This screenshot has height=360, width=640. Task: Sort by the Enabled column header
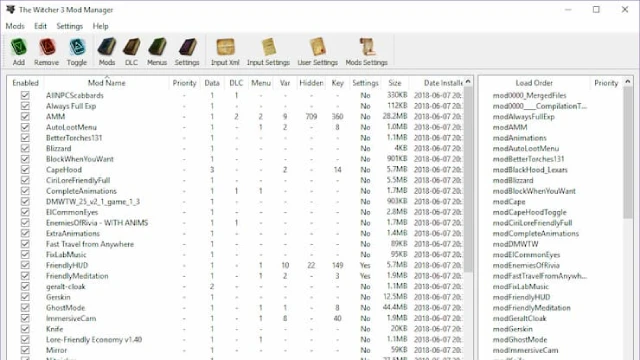pos(25,83)
